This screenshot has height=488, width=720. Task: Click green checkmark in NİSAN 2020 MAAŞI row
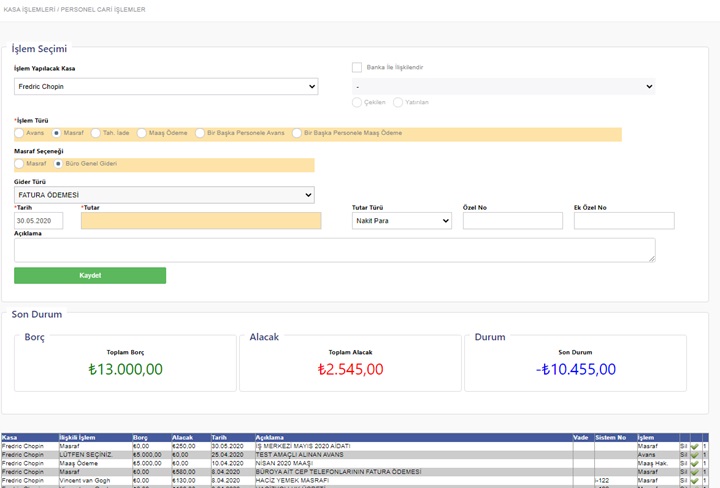click(694, 463)
